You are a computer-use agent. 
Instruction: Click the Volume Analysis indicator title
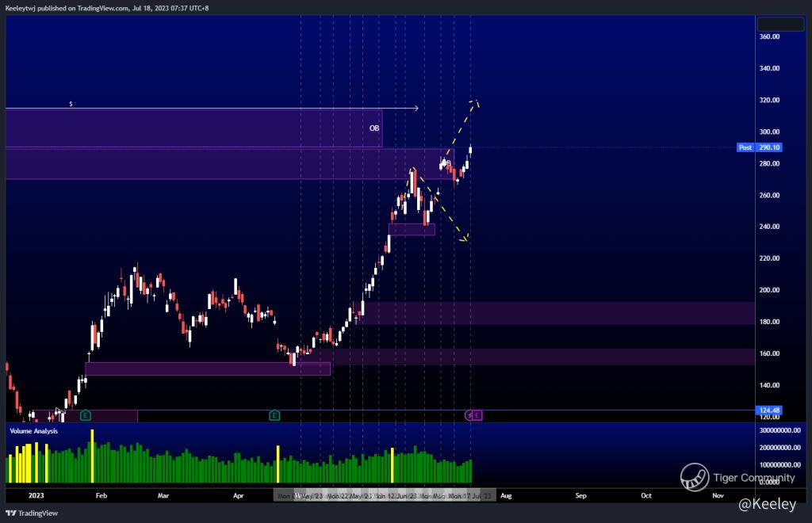click(33, 431)
